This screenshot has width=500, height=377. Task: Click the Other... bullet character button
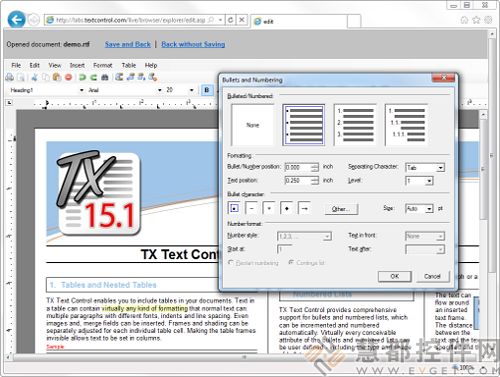pos(341,209)
